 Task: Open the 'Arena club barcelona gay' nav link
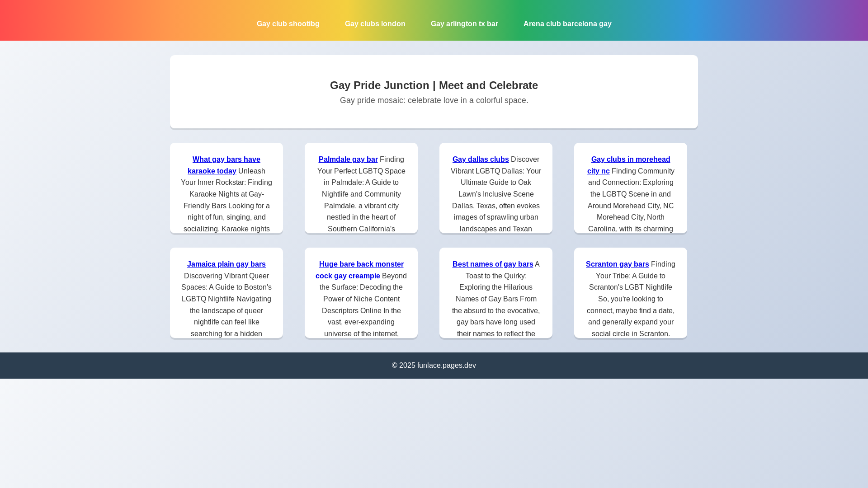coord(567,23)
